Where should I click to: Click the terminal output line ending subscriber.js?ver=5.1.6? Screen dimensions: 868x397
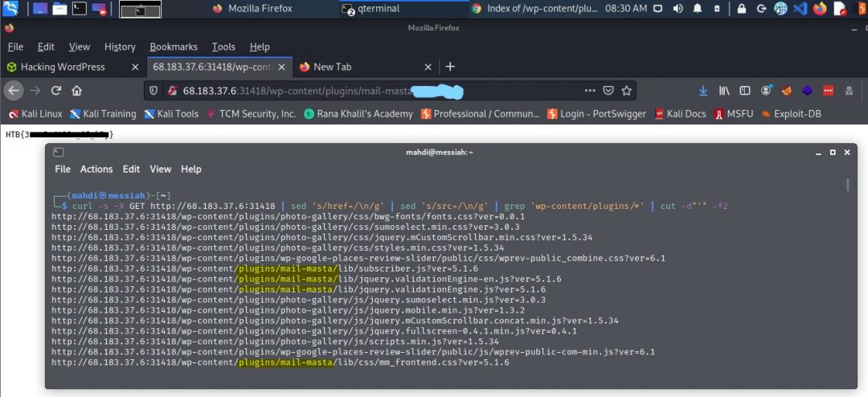tap(264, 268)
